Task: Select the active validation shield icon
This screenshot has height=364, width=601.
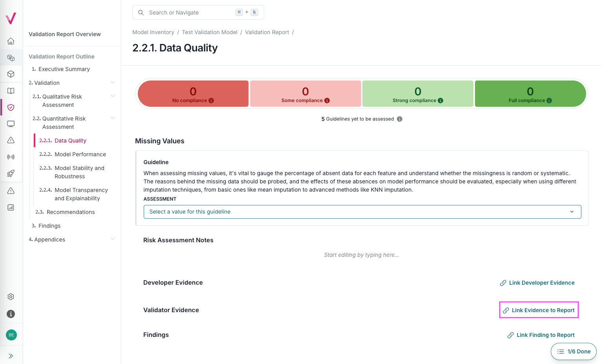Action: [x=11, y=107]
